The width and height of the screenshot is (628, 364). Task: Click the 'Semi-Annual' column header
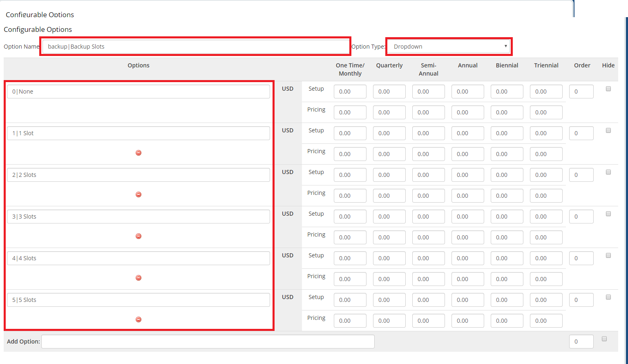tap(429, 69)
